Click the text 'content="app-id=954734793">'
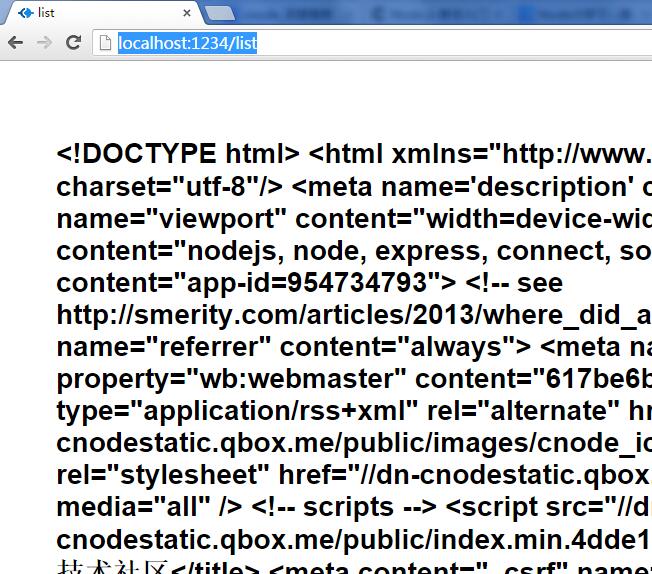 click(x=256, y=283)
